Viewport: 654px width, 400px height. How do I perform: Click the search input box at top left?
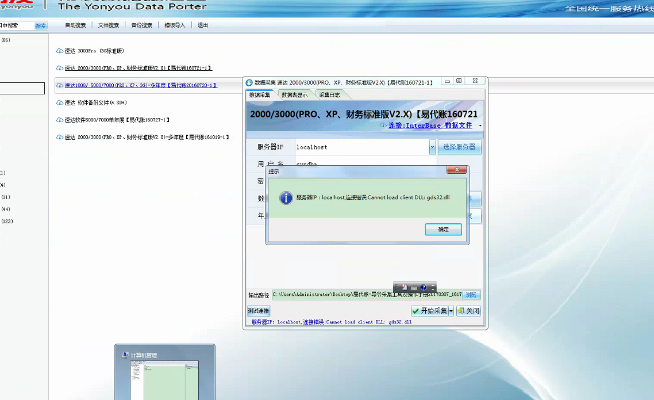[14, 23]
